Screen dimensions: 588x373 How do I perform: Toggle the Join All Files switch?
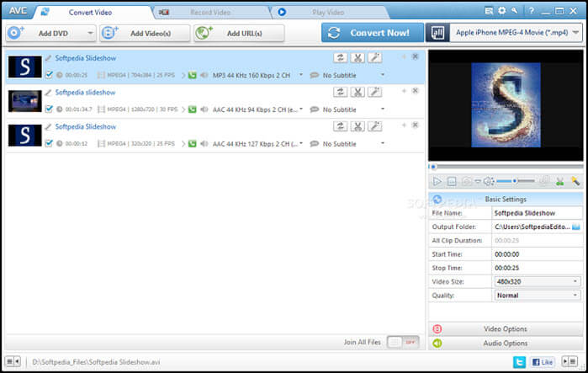click(x=402, y=343)
